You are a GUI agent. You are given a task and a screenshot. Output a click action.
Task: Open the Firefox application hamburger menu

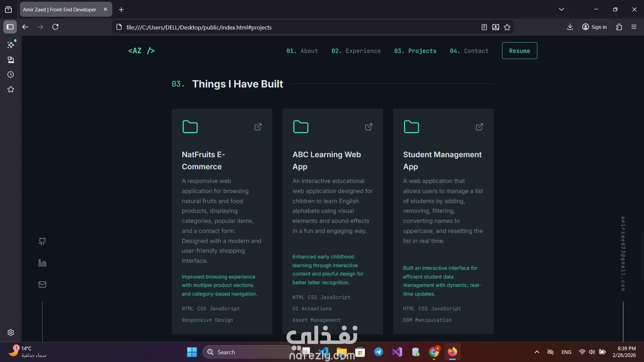[x=634, y=27]
